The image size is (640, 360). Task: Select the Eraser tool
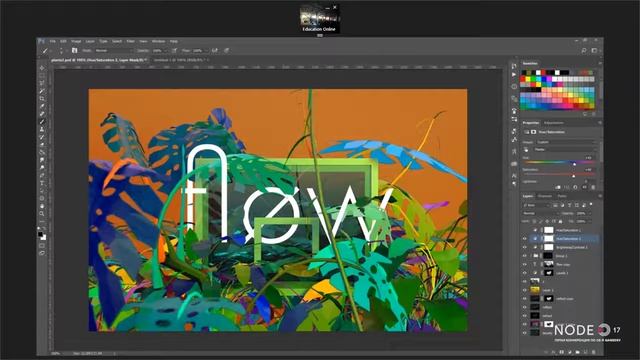click(42, 144)
